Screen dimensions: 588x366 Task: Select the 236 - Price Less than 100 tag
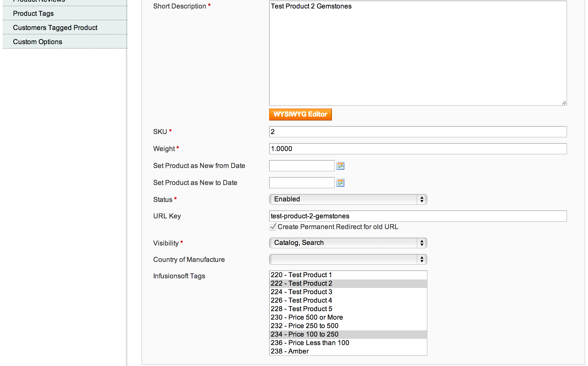(310, 343)
